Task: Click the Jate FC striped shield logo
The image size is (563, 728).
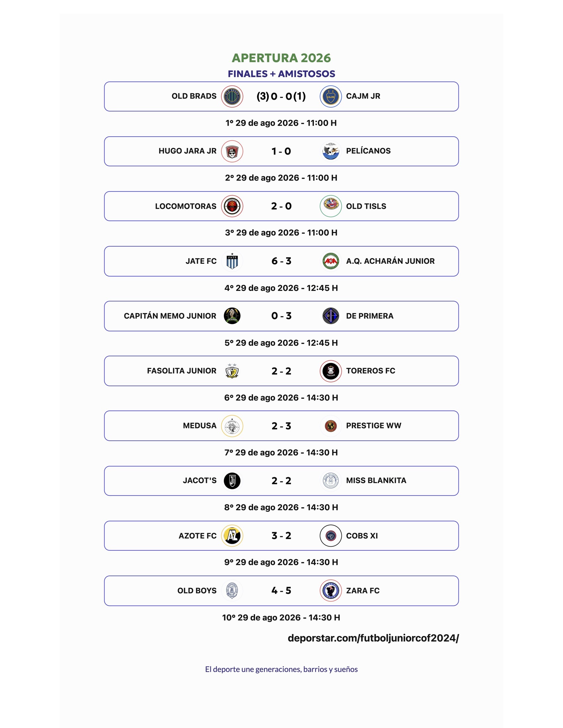Action: pos(232,261)
